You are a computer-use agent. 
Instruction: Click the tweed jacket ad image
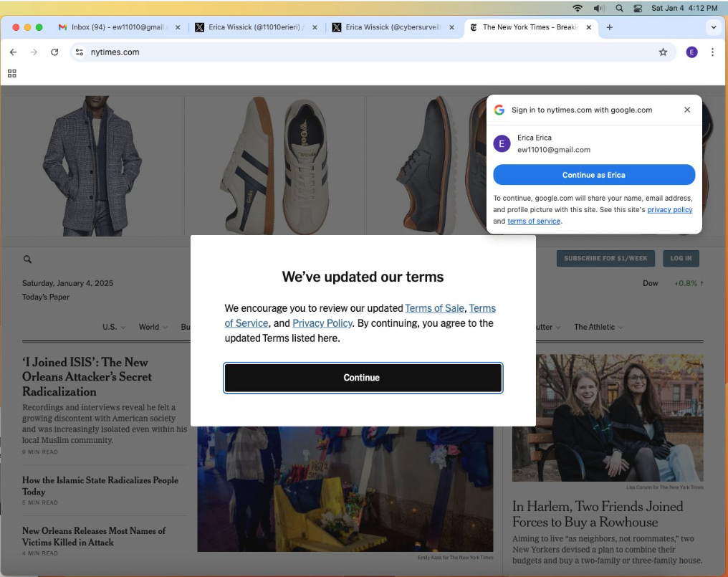93,166
